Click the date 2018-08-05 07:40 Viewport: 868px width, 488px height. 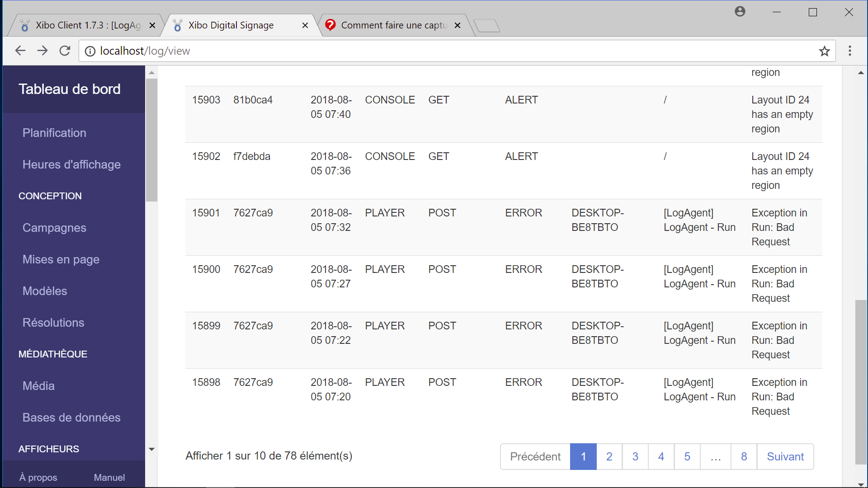point(331,107)
